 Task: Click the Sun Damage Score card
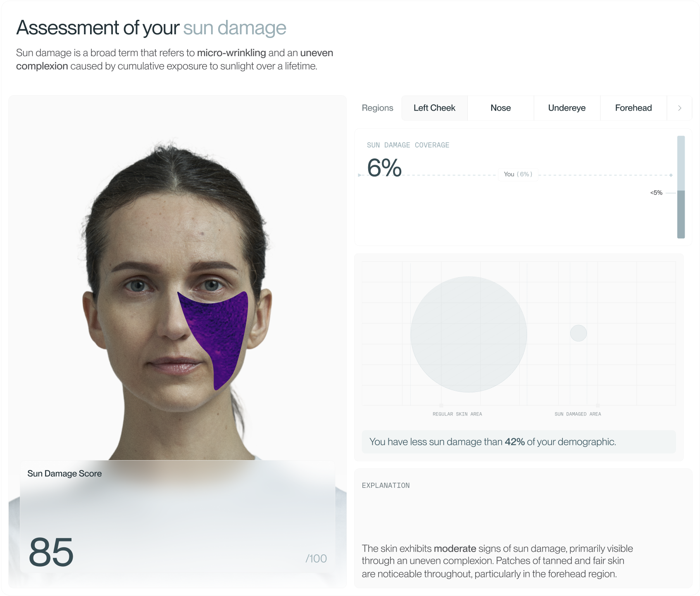177,517
